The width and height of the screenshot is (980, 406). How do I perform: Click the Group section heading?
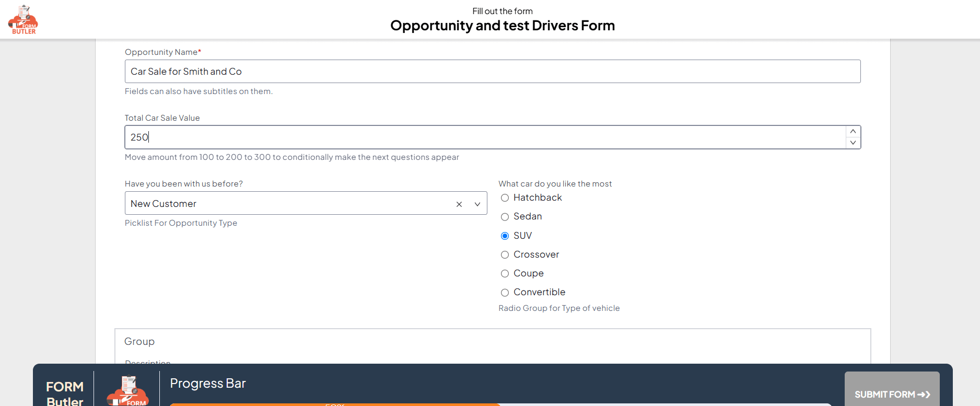(139, 342)
